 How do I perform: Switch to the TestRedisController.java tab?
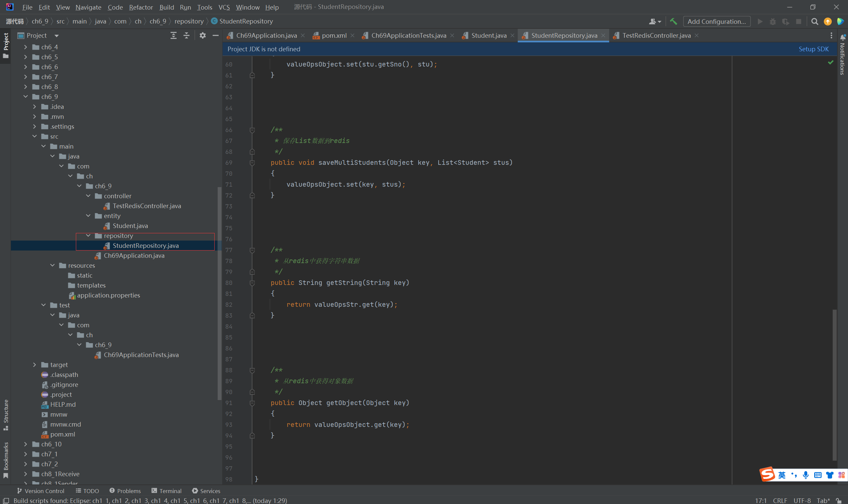656,35
